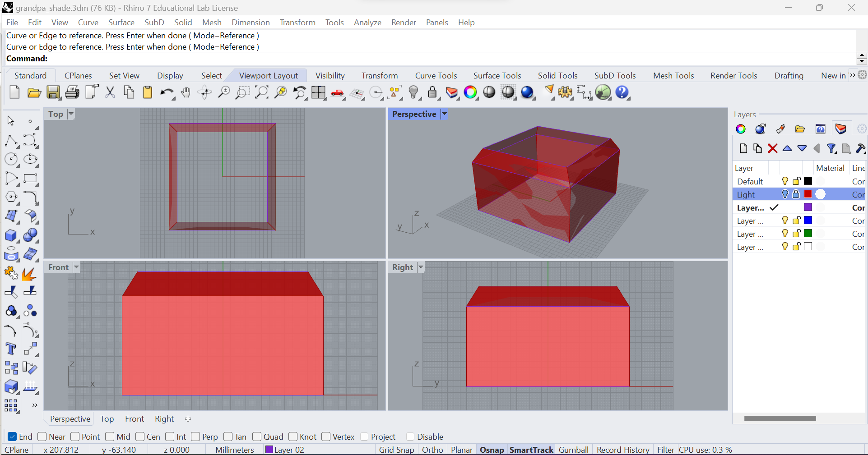Toggle the End osnap checkbox
Screen dimensions: 868x455
click(x=12, y=437)
